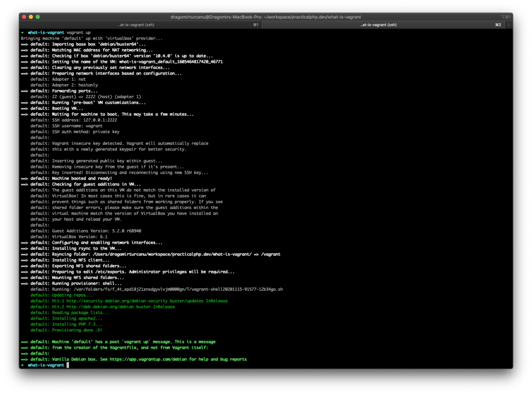The image size is (532, 394).
Task: Click the cursor at the bottom prompt
Action: [68, 365]
